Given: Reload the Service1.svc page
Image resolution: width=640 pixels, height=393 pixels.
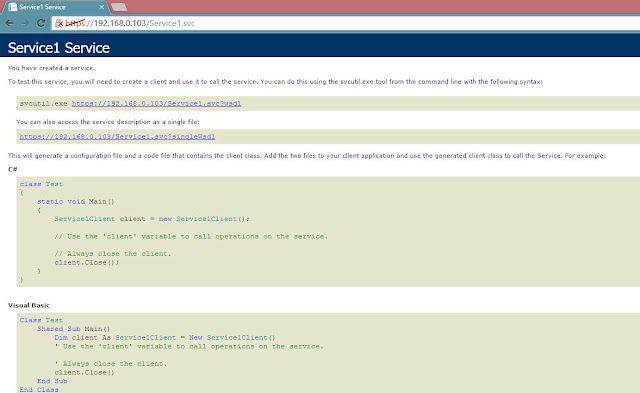Looking at the screenshot, I should tap(41, 23).
